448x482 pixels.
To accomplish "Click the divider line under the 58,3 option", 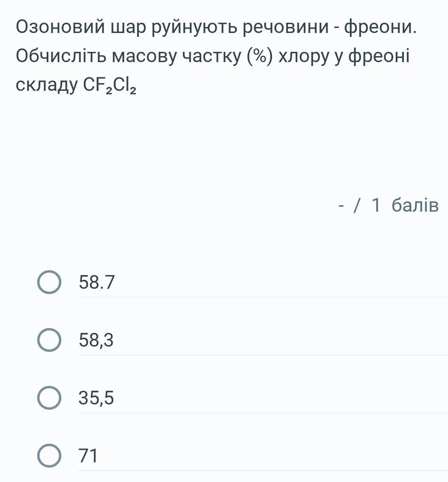I will tap(263, 355).
